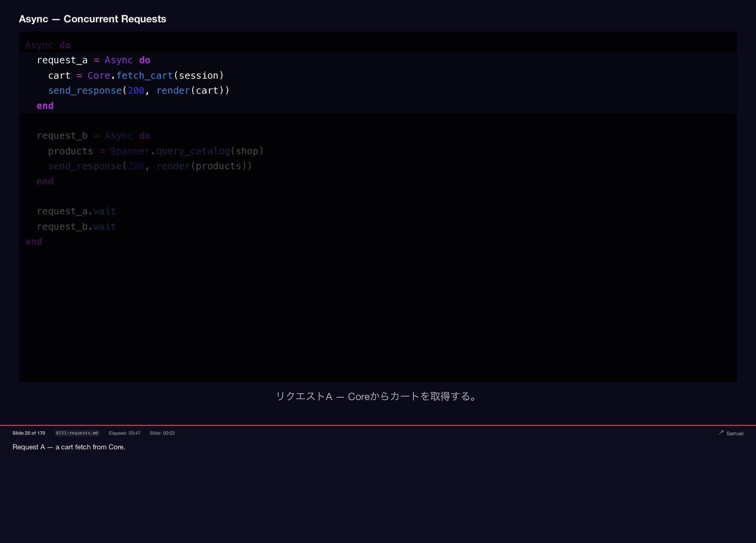Click the request_b.wait code line
756x543 pixels.
pyautogui.click(x=76, y=227)
